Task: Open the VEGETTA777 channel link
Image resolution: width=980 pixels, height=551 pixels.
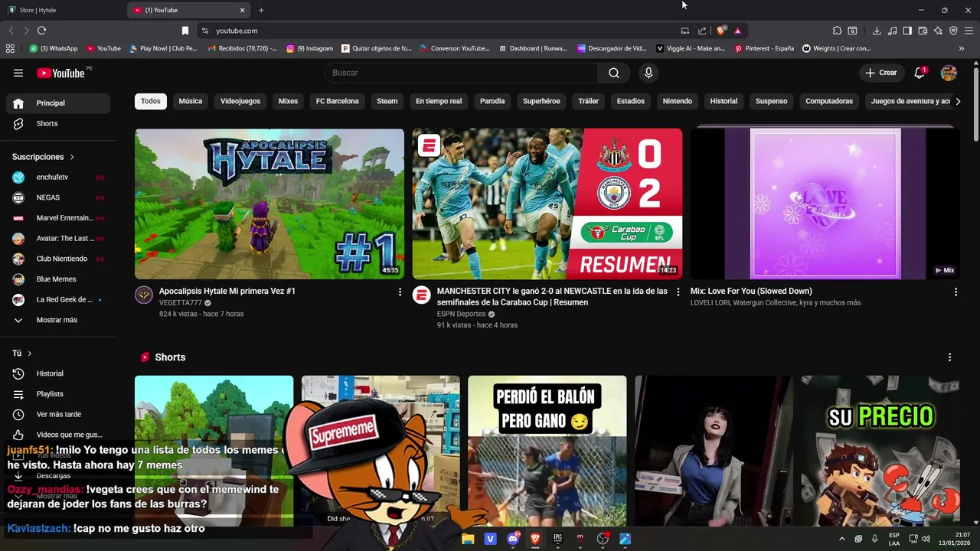Action: click(181, 303)
